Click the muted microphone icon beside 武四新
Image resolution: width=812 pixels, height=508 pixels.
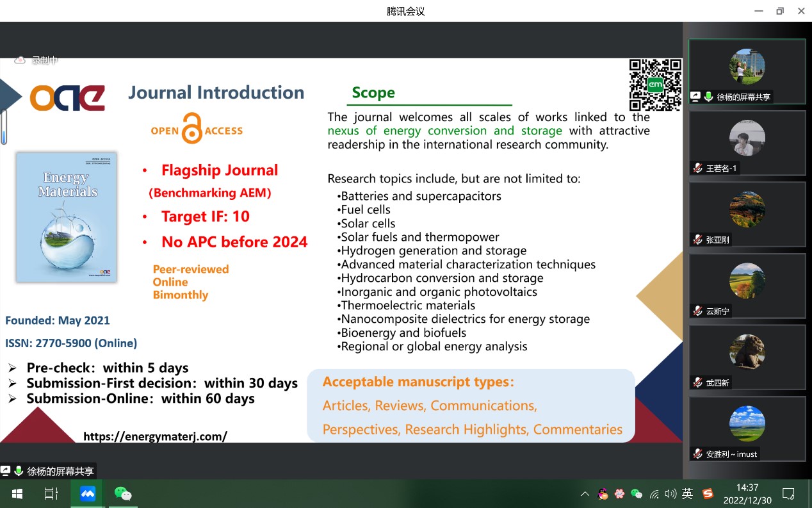pyautogui.click(x=697, y=382)
